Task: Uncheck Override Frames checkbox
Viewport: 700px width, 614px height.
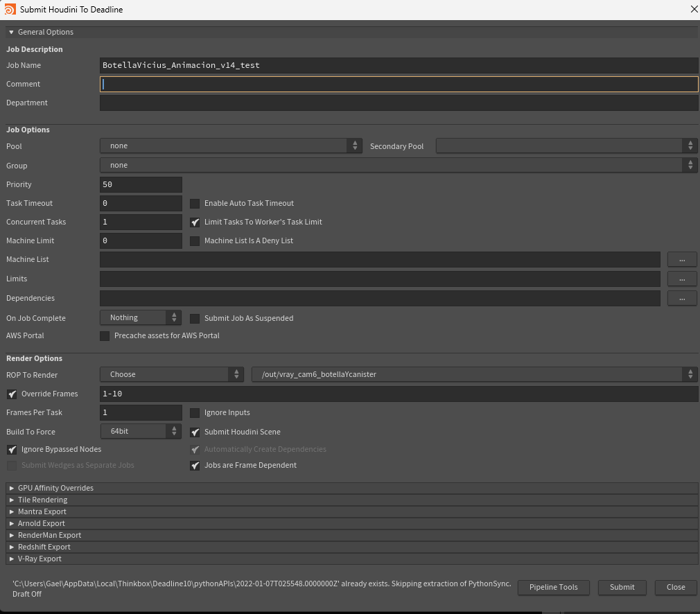Action: pos(12,394)
